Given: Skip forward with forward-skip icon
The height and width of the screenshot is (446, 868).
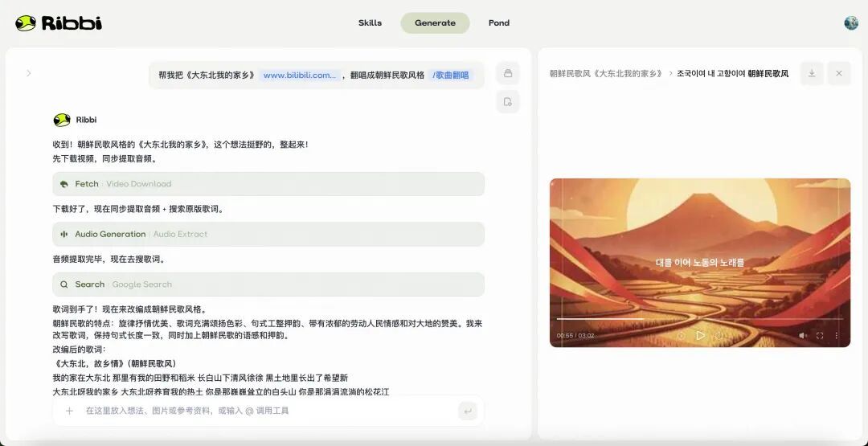Looking at the screenshot, I should [719, 335].
